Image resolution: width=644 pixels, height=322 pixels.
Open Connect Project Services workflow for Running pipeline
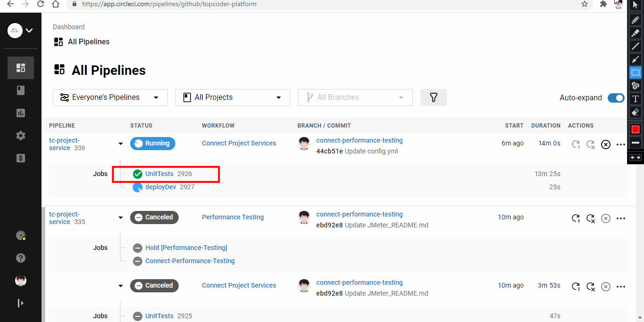(239, 143)
